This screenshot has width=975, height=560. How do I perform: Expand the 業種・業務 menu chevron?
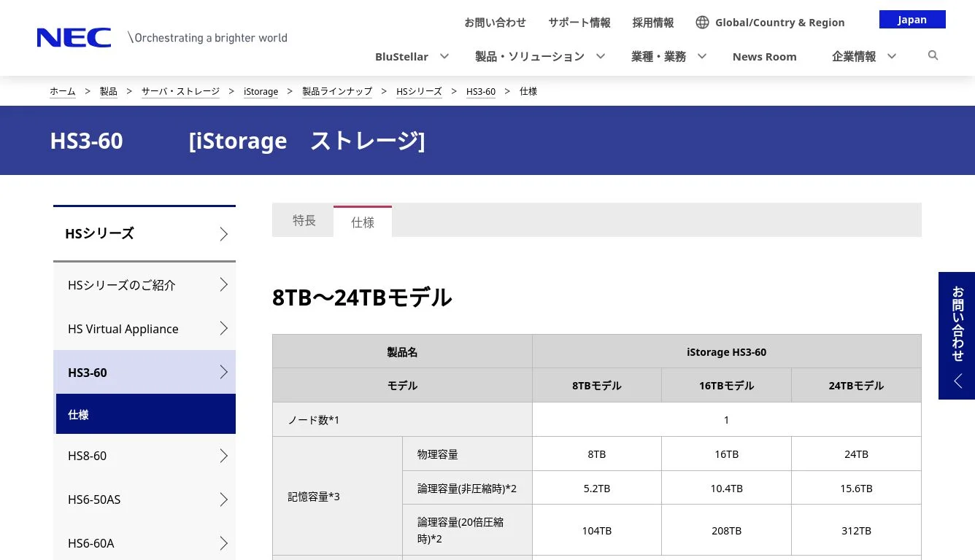coord(701,56)
